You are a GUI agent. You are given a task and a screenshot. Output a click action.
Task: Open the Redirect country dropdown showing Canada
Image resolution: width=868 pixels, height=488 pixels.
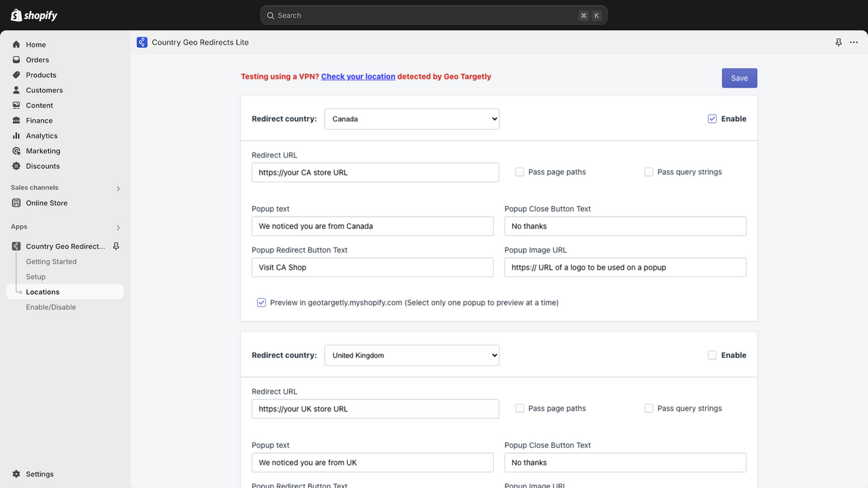412,118
